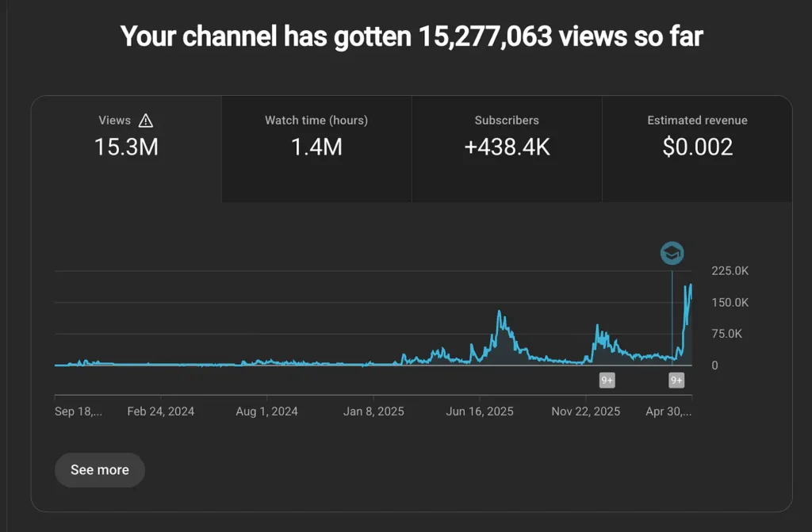
Task: Click the Jan 8, 2025 axis label
Action: 373,411
